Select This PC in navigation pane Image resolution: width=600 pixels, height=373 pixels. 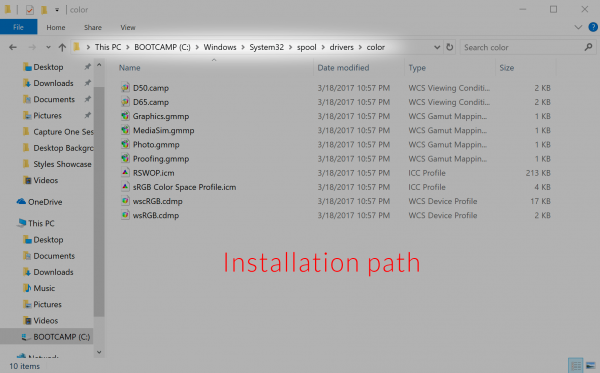(x=41, y=223)
